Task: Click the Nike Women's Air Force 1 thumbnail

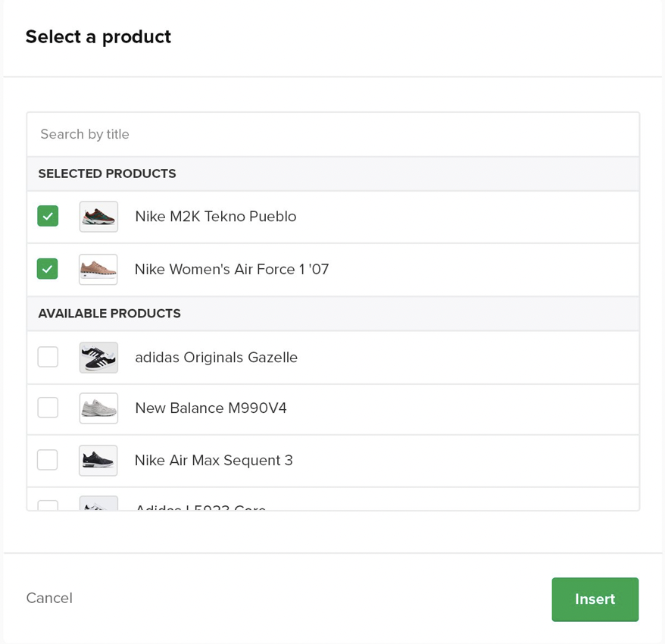Action: point(98,269)
